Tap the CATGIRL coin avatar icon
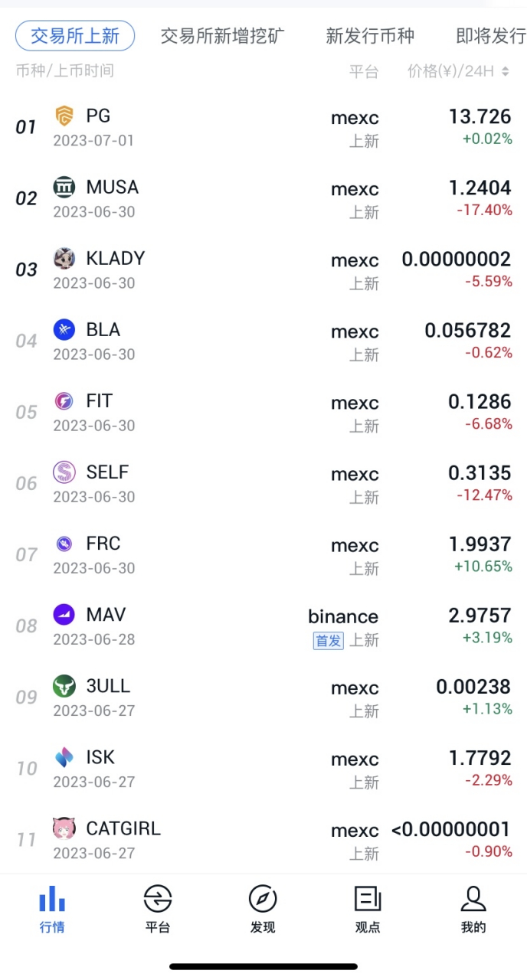The width and height of the screenshot is (527, 980). pos(64,828)
